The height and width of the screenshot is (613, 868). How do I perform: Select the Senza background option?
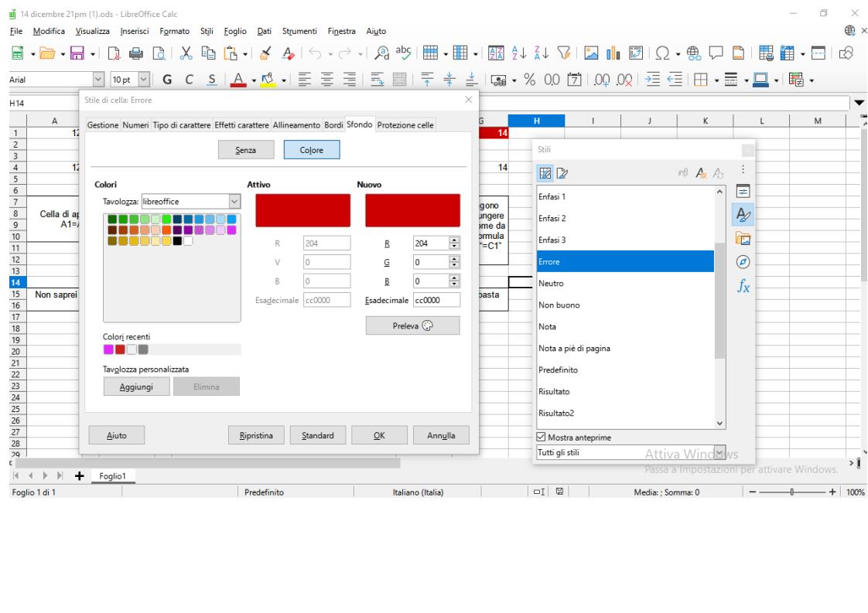click(246, 150)
